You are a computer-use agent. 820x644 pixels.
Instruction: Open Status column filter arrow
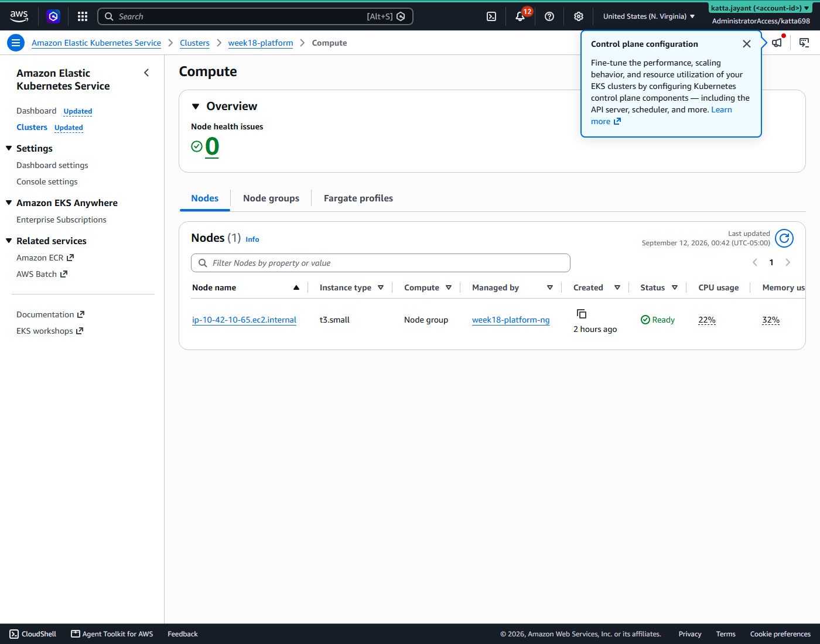click(x=675, y=287)
